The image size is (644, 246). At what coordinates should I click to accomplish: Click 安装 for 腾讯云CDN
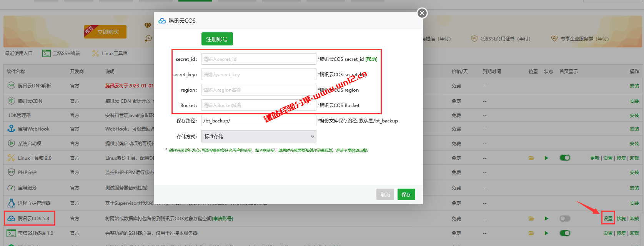click(634, 101)
